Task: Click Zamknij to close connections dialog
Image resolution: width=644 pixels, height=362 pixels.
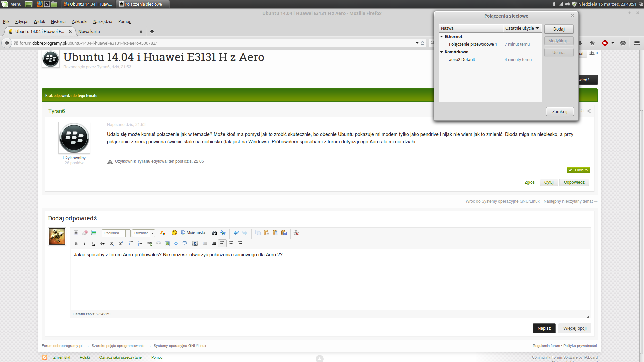Action: click(560, 112)
